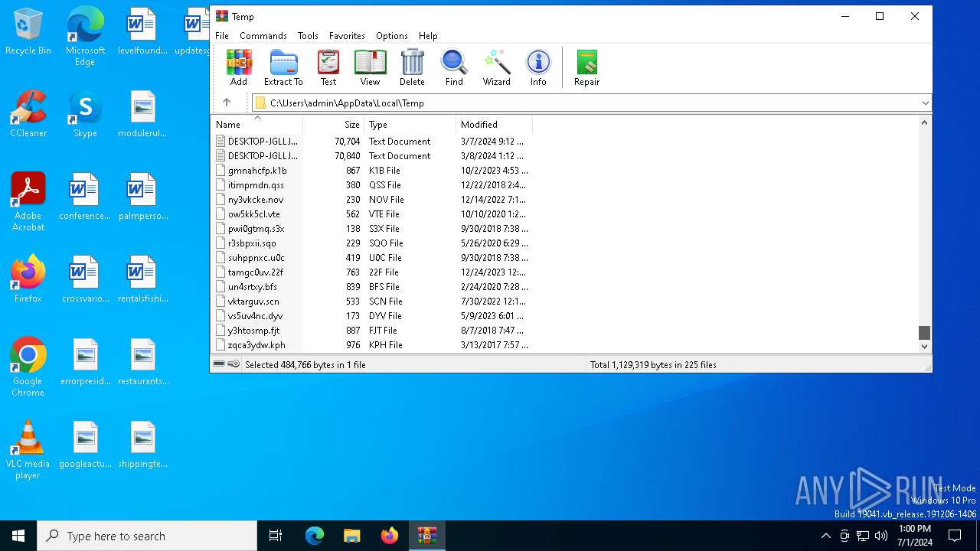Screen dimensions: 980x551
Task: Click the volume icon in the system tray
Action: [880, 536]
